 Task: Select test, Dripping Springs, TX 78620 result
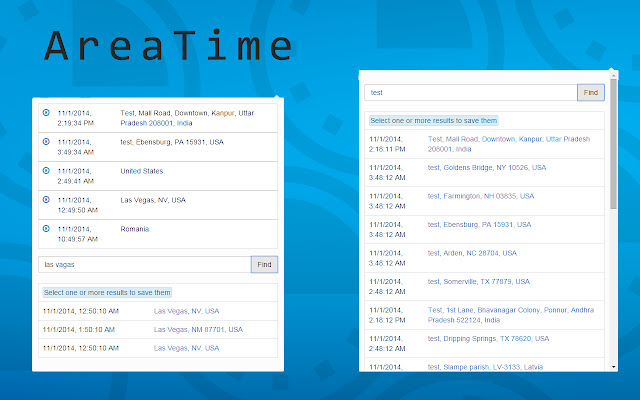[x=489, y=338]
